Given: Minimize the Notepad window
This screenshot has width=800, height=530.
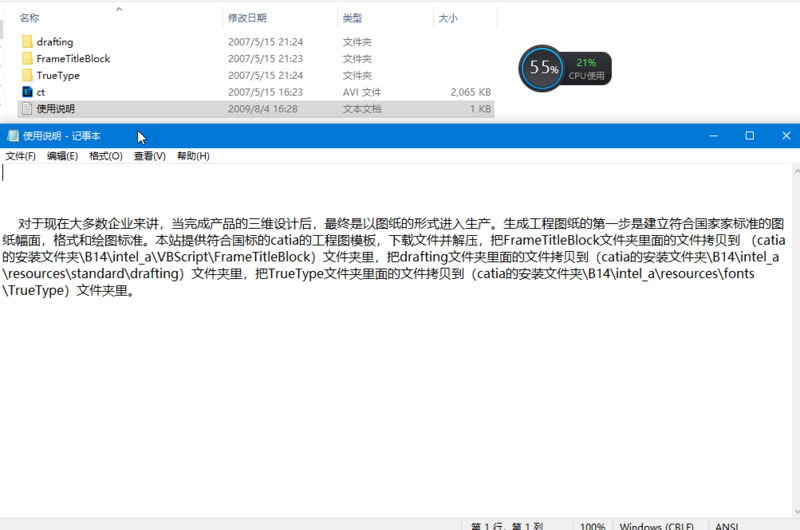Looking at the screenshot, I should pyautogui.click(x=714, y=136).
